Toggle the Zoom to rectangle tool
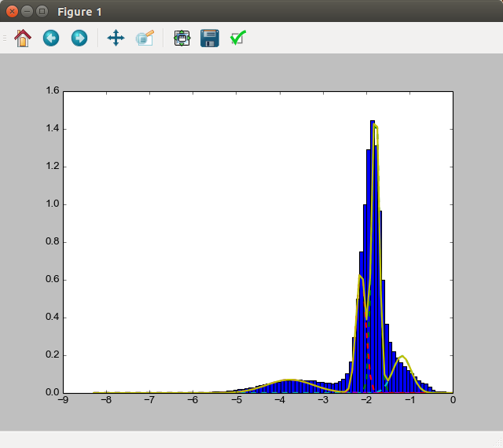 (144, 38)
